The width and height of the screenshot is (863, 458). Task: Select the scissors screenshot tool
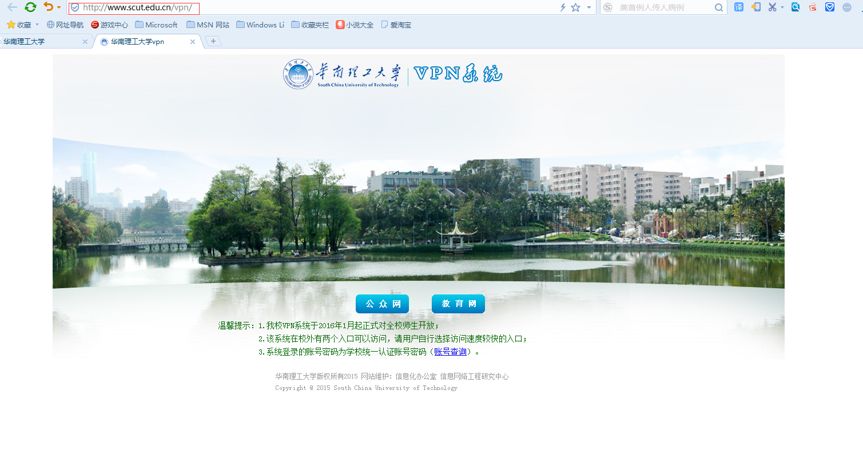(772, 7)
